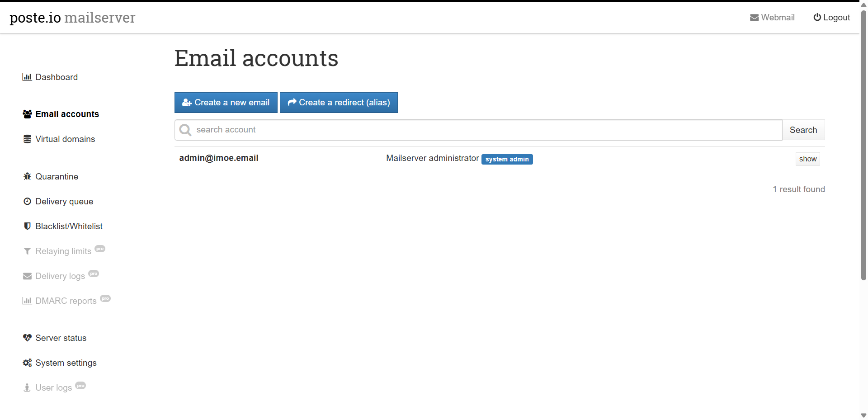The height and width of the screenshot is (420, 868).
Task: Click the Email accounts users icon
Action: (x=27, y=114)
